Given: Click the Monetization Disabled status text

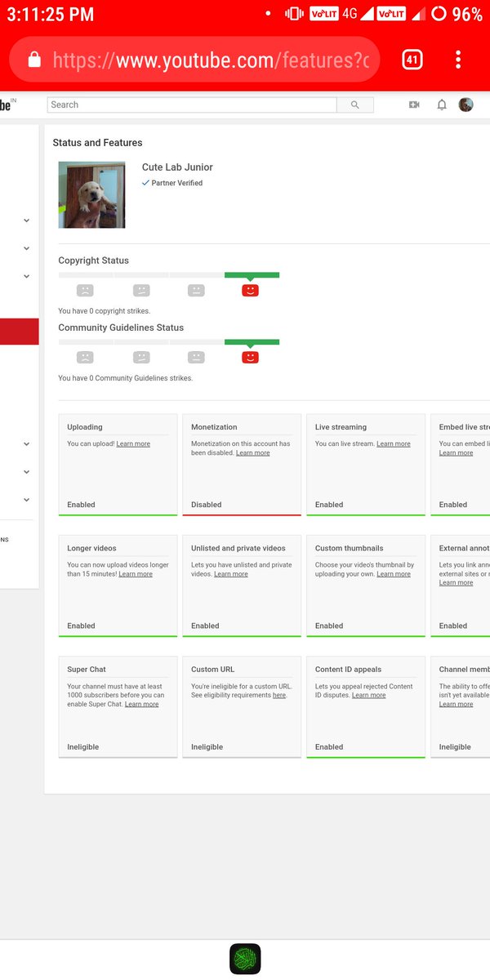Looking at the screenshot, I should [x=207, y=505].
